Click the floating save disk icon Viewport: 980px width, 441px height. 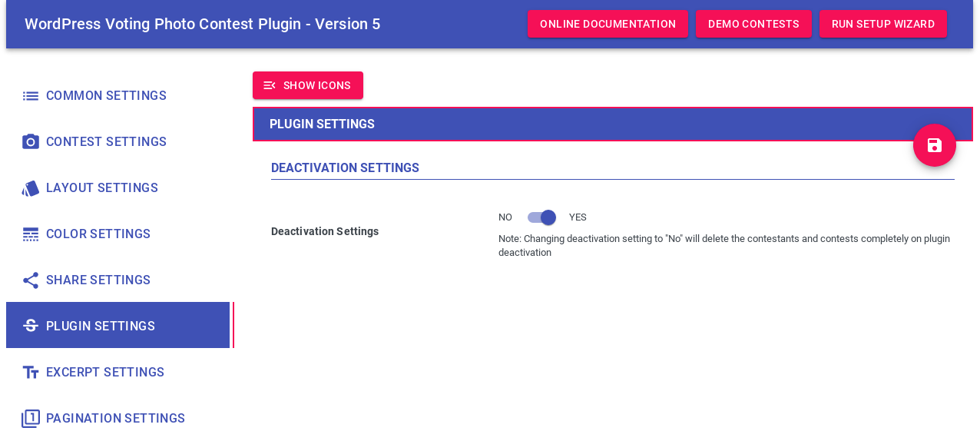click(x=935, y=145)
